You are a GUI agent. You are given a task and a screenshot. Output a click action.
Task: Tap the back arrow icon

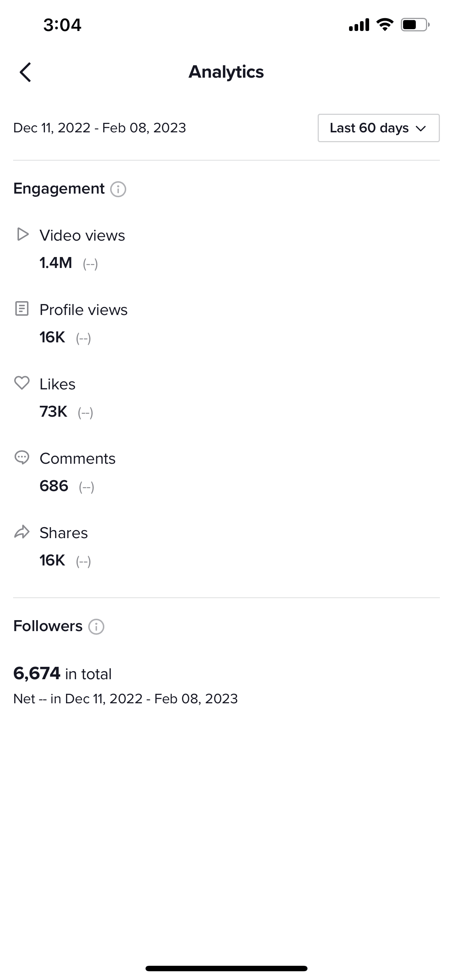pyautogui.click(x=25, y=72)
